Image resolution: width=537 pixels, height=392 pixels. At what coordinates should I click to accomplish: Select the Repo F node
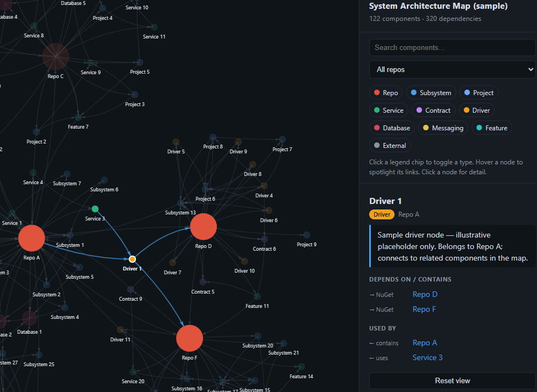click(x=189, y=338)
